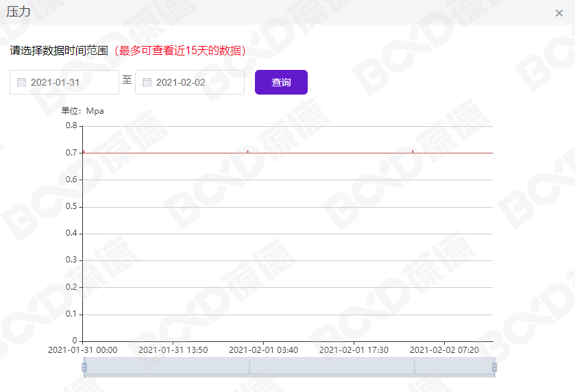Click right handle of the zoom slider
575x392 pixels.
tap(493, 367)
